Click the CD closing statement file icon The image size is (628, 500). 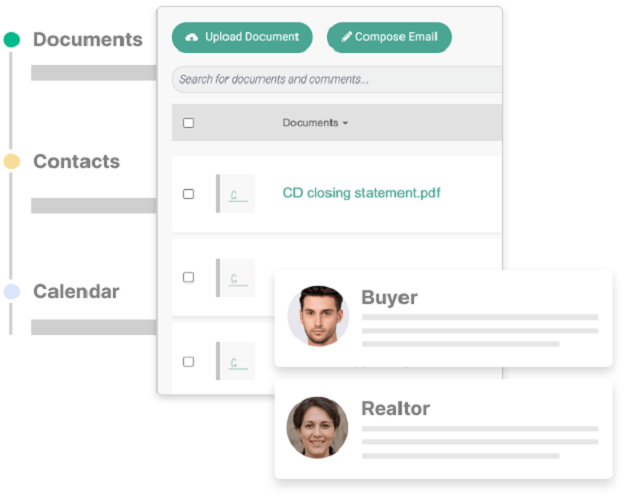(236, 194)
